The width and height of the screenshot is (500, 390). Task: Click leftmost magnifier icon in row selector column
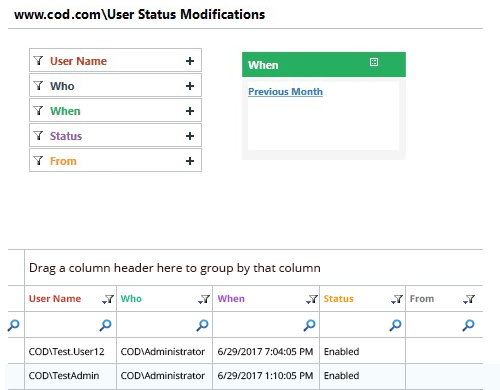[x=14, y=325]
